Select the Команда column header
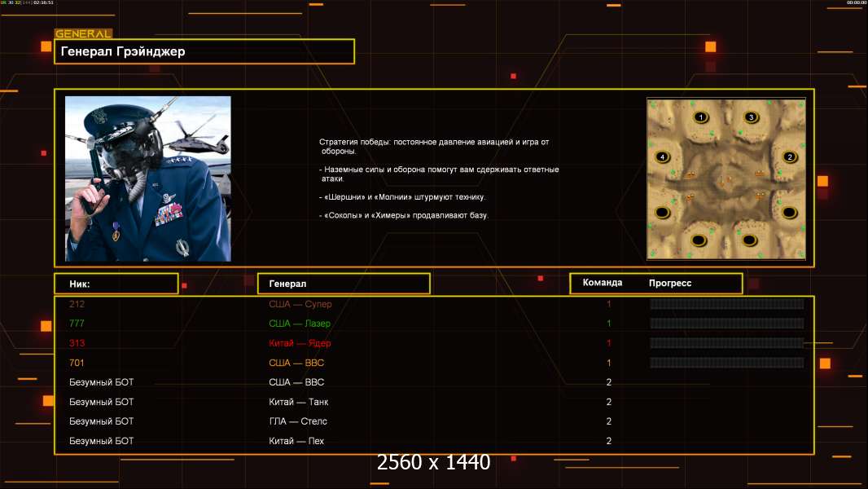This screenshot has width=868, height=489. point(603,283)
